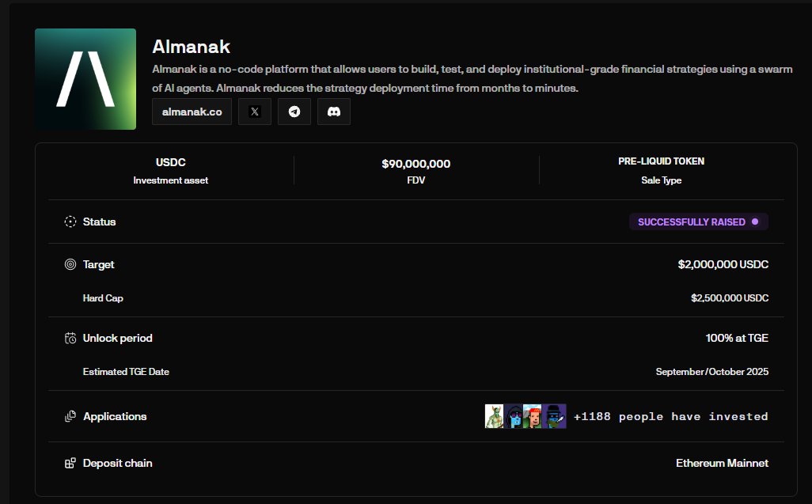Open the Almanak Discord server
812x504 pixels.
click(x=334, y=112)
